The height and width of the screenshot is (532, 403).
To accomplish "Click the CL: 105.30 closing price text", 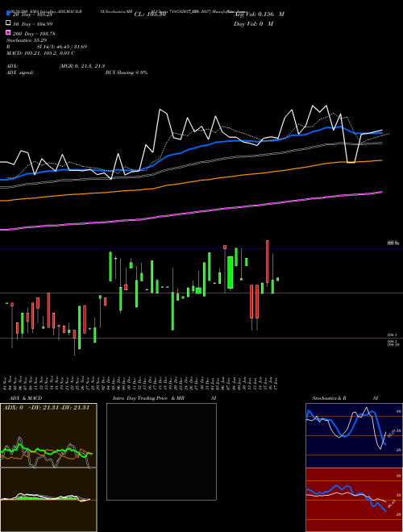I will (150, 15).
